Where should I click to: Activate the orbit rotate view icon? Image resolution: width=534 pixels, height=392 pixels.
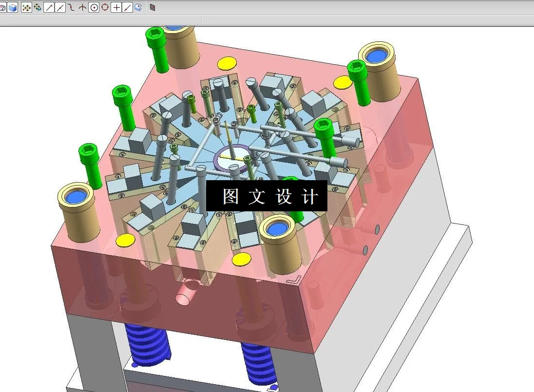click(x=36, y=7)
